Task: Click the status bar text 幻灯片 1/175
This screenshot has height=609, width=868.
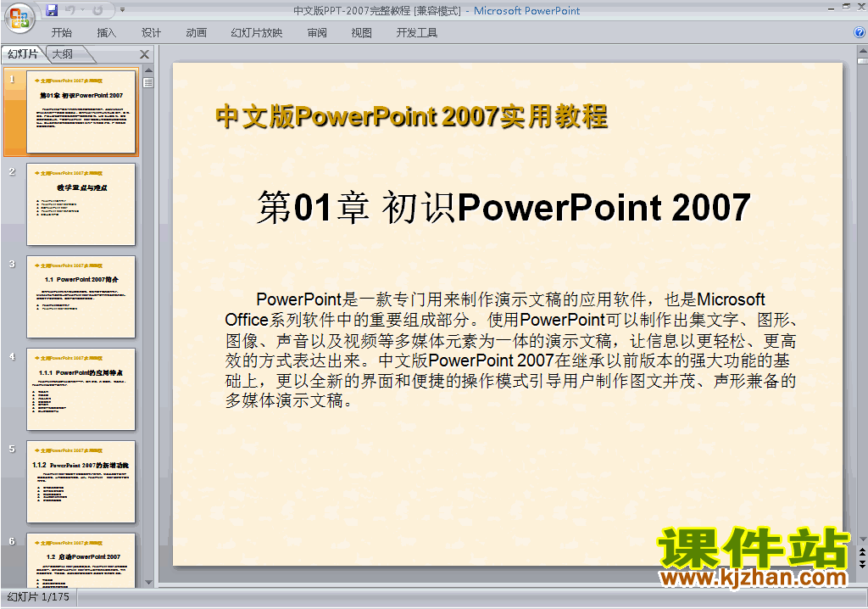Action: point(38,597)
